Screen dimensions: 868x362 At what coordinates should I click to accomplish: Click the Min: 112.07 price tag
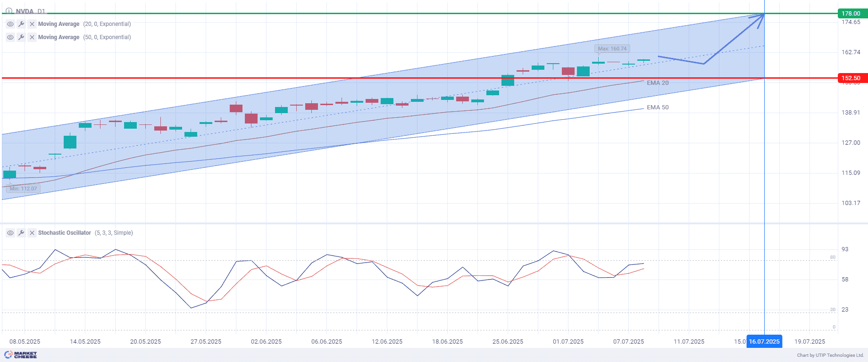point(23,189)
